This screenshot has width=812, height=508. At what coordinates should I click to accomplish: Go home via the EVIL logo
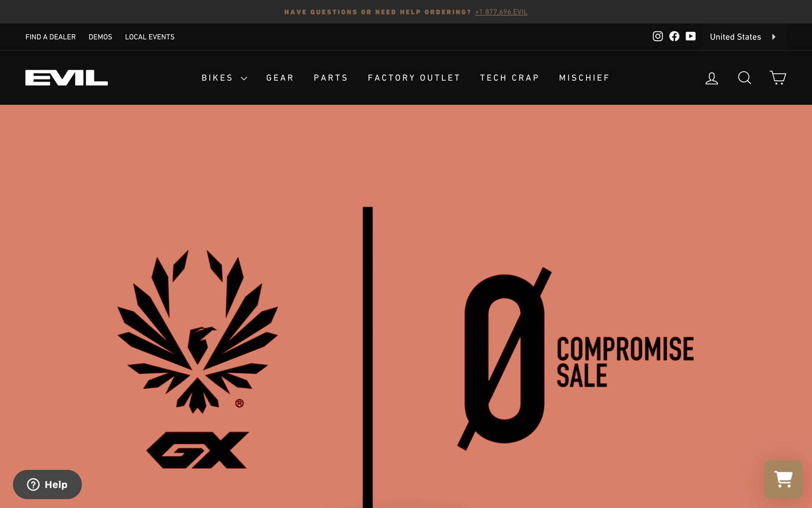point(67,78)
